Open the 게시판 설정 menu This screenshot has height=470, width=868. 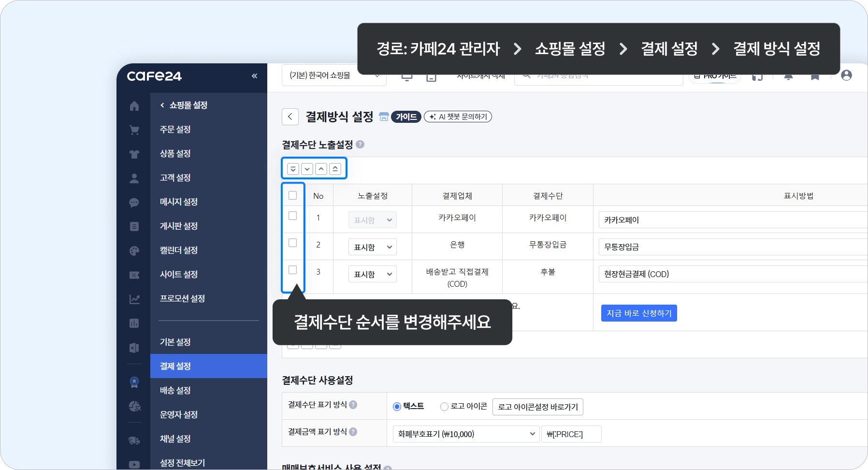[x=179, y=226]
